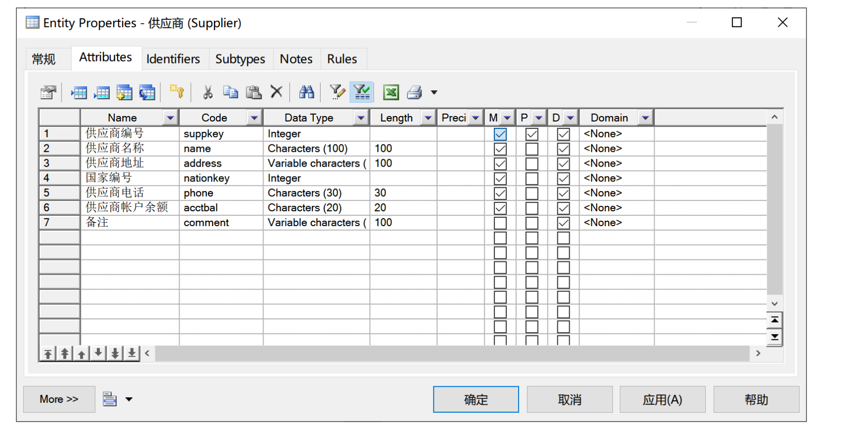Toggle P checkbox for acctbal row
The image size is (868, 431).
tap(532, 208)
